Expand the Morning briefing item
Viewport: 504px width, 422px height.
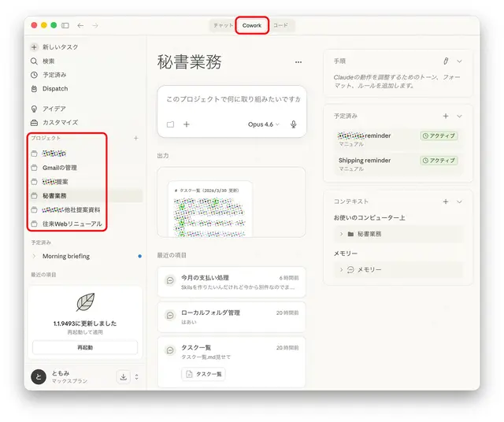(34, 256)
